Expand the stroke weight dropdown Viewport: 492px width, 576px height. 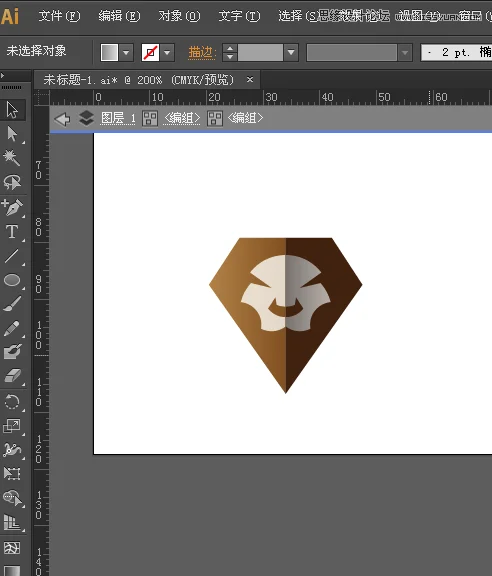[x=291, y=53]
